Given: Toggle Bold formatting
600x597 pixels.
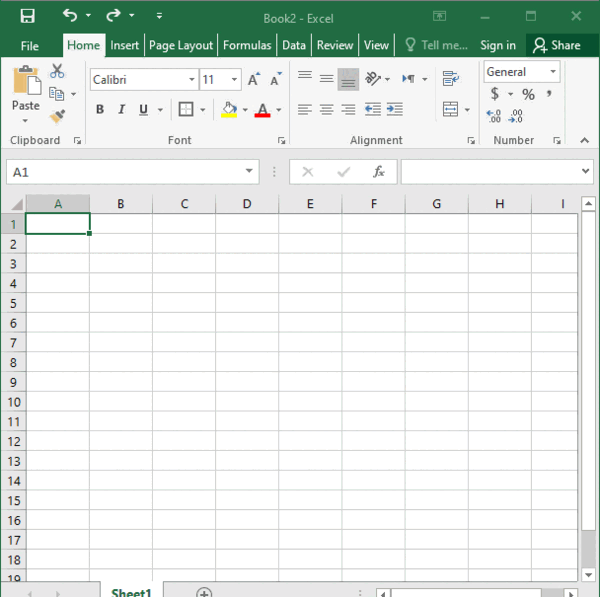Looking at the screenshot, I should point(100,109).
